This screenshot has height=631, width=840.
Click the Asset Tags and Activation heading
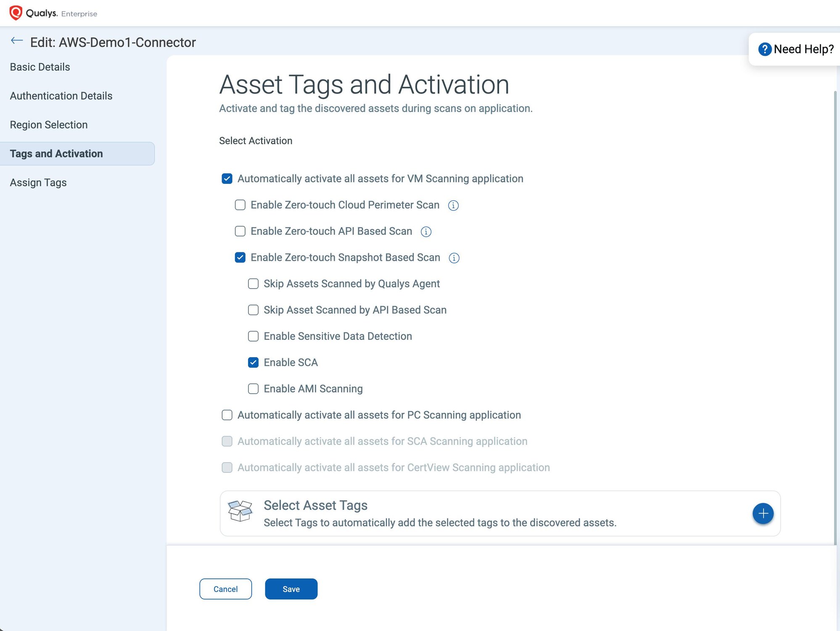point(364,85)
